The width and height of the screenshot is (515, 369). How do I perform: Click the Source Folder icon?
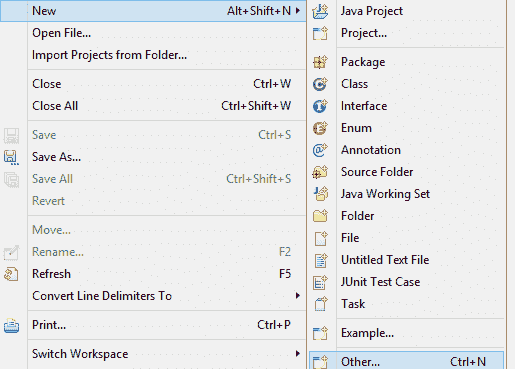coord(320,172)
